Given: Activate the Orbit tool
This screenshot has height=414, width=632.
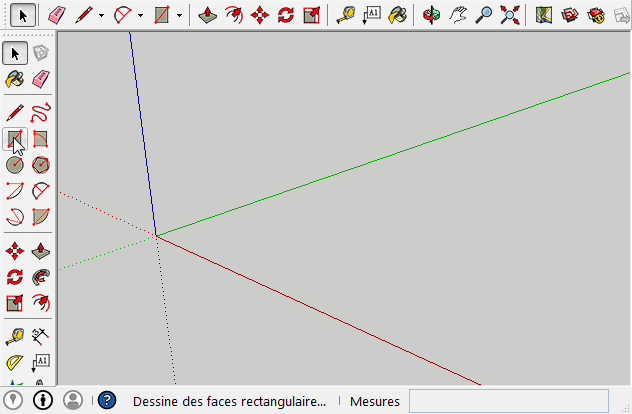Looking at the screenshot, I should [x=432, y=15].
